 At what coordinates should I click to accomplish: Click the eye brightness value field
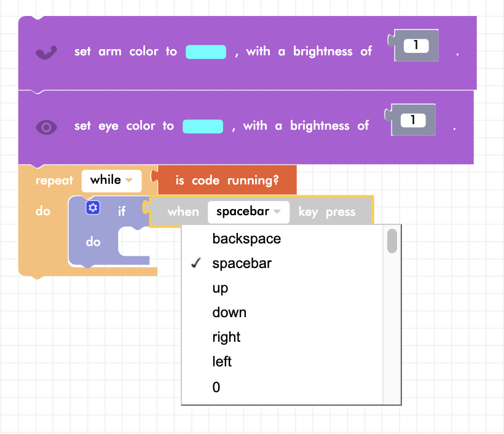(413, 120)
